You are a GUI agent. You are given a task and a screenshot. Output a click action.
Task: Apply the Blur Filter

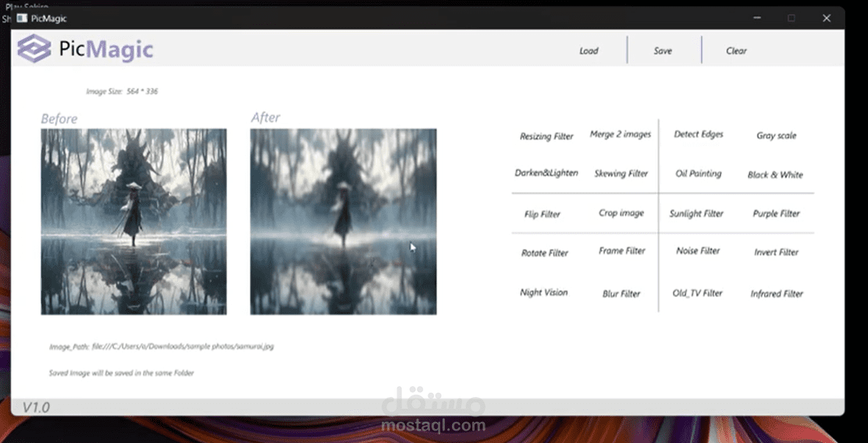(x=621, y=294)
